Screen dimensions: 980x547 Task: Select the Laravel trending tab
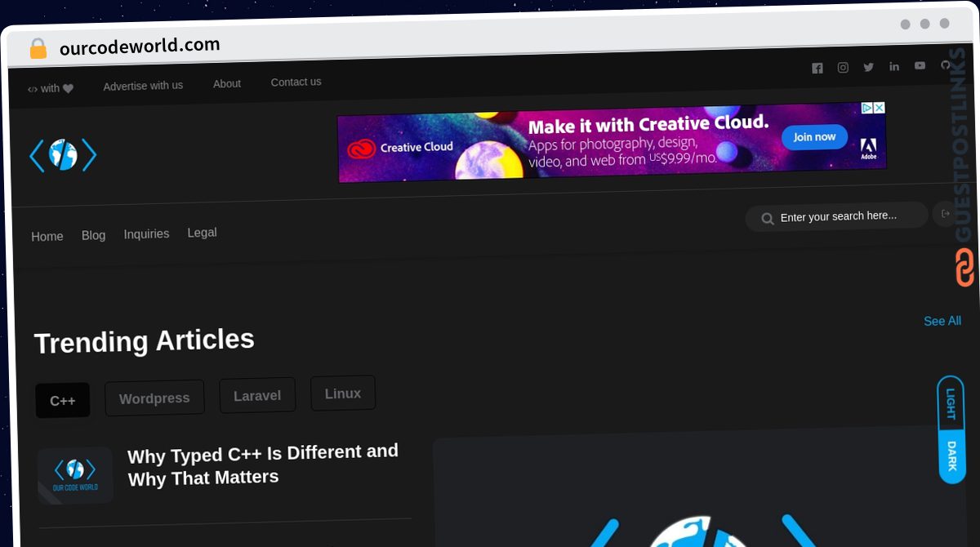257,395
